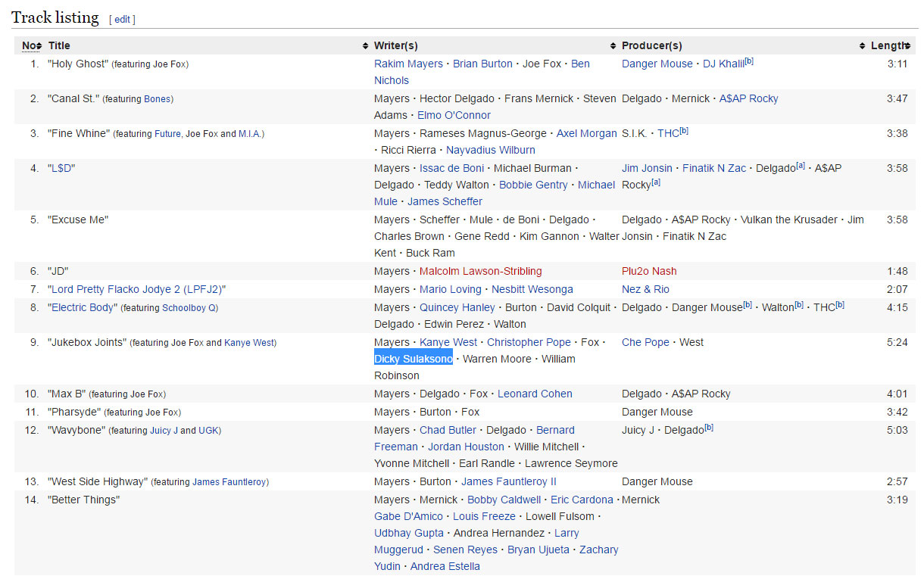Open footnote [a] after Delgado in L$D row

click(x=801, y=166)
